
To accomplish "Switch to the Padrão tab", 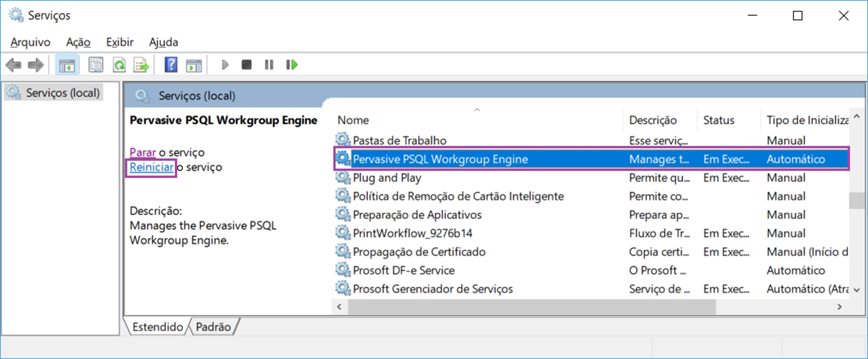I will (x=213, y=327).
